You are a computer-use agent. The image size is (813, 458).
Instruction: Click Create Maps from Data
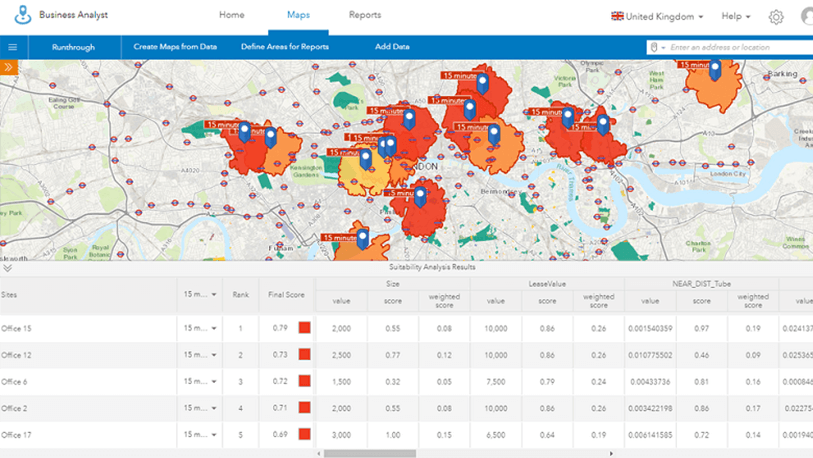175,47
